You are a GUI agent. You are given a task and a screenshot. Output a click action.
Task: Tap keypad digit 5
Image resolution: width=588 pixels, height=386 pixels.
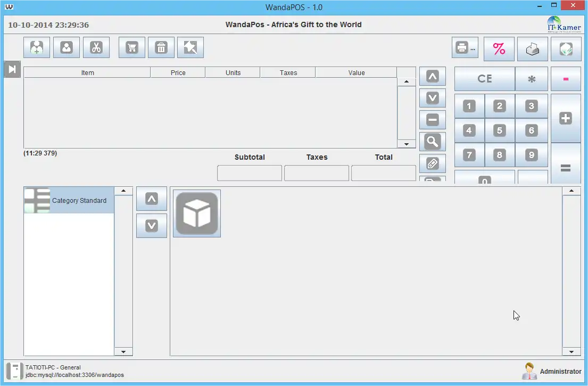click(x=500, y=130)
